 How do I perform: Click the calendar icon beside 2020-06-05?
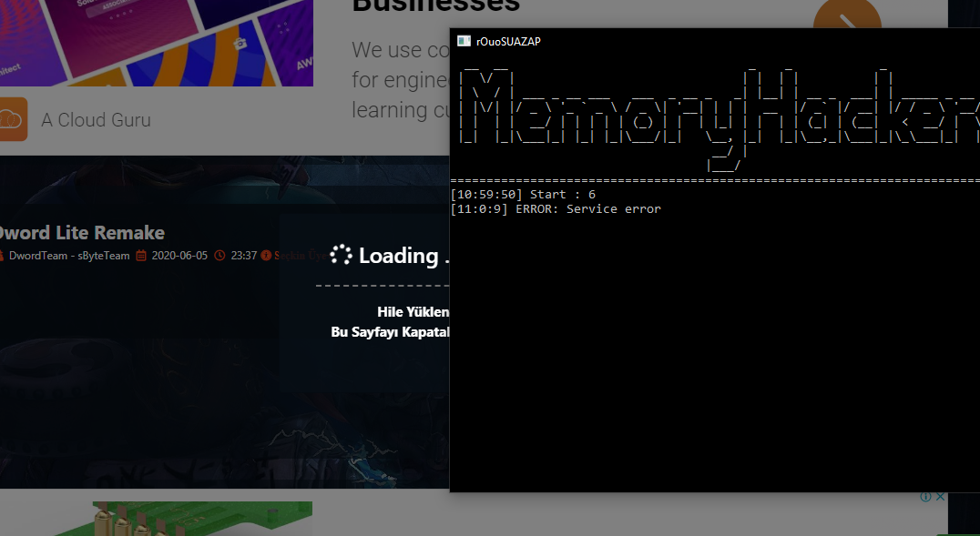[x=141, y=256]
